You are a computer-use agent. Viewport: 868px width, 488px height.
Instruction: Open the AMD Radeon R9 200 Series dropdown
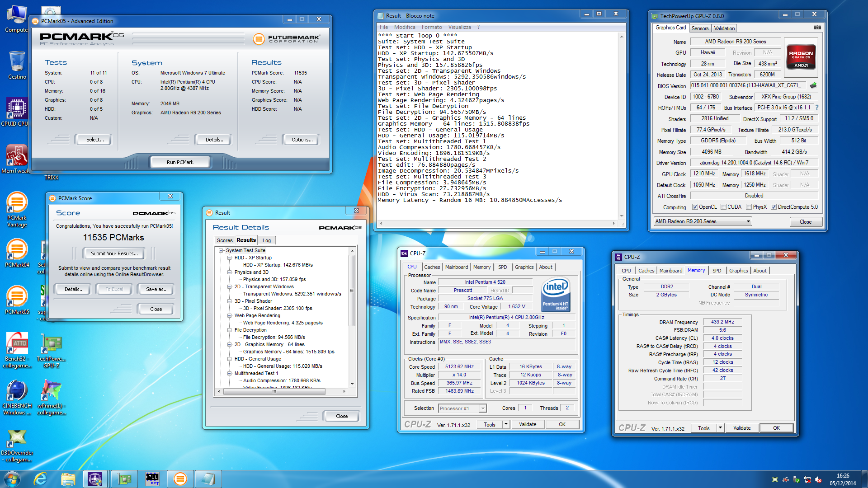coord(703,221)
